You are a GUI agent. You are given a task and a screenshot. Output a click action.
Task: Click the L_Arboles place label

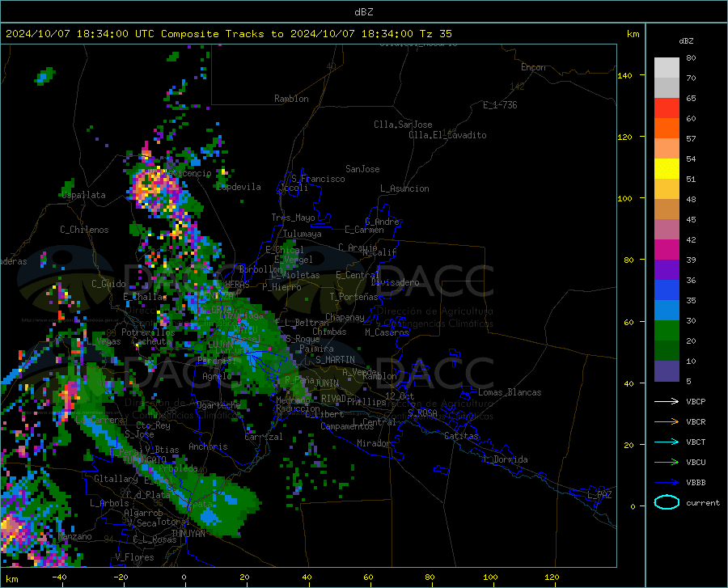pos(109,503)
